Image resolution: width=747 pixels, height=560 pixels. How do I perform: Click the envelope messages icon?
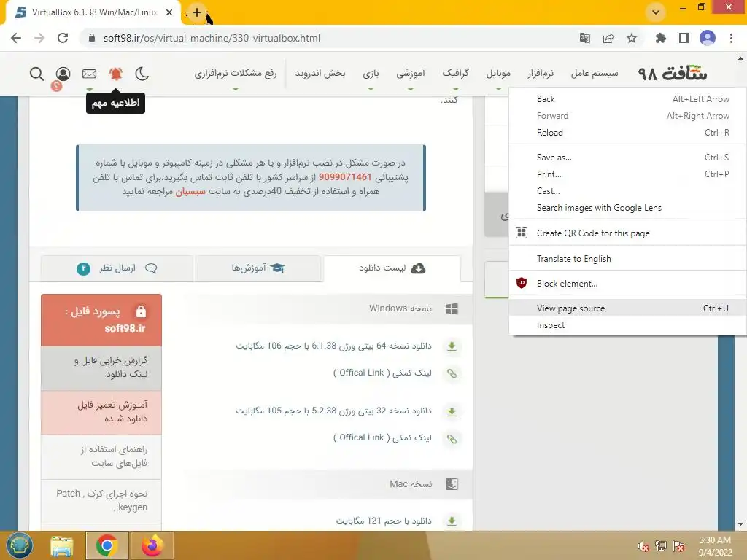click(89, 74)
